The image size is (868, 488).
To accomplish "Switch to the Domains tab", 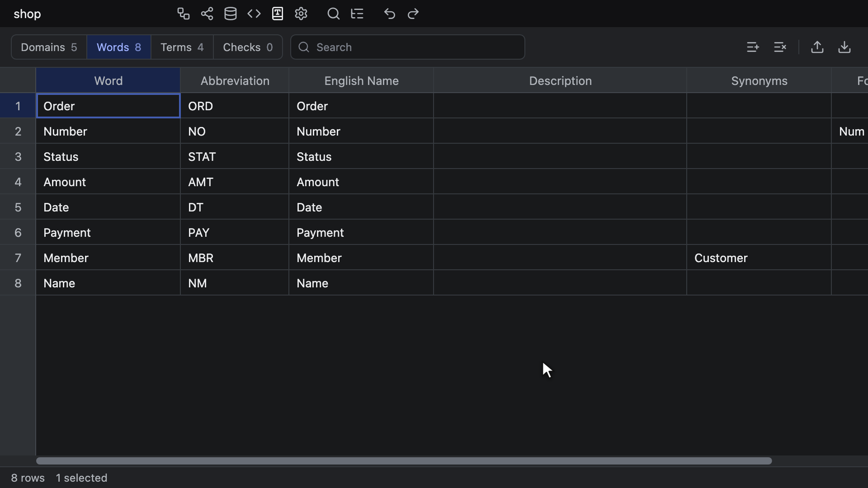I will pos(49,47).
